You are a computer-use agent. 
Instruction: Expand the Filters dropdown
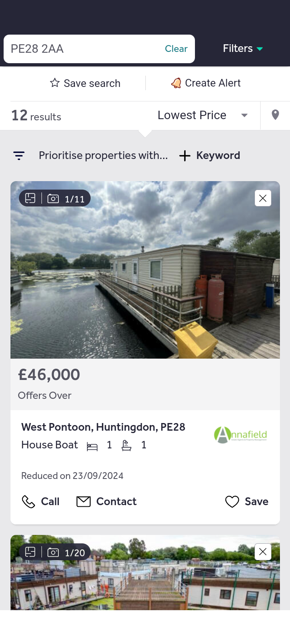pos(243,49)
